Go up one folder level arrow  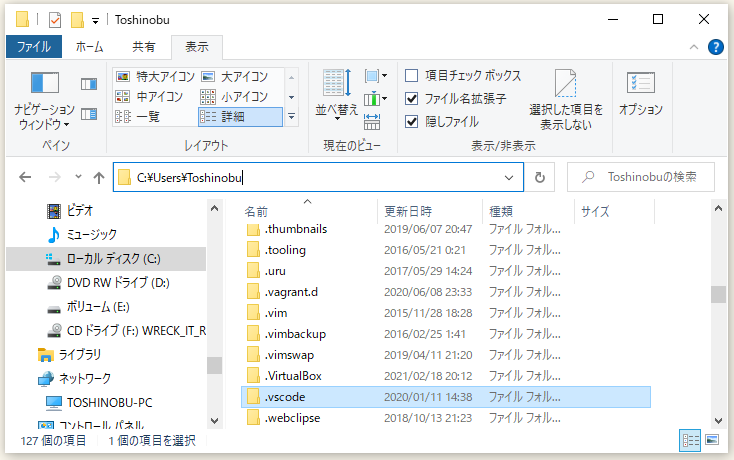click(x=99, y=177)
